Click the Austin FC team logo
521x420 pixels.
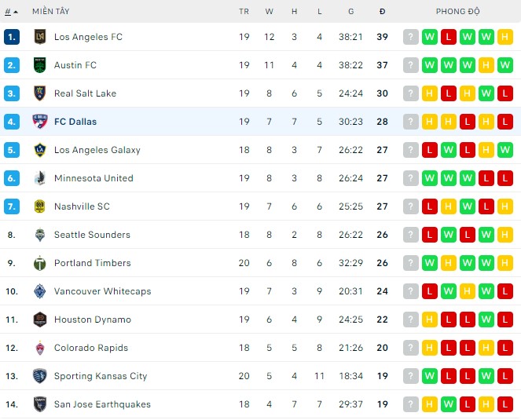40,65
